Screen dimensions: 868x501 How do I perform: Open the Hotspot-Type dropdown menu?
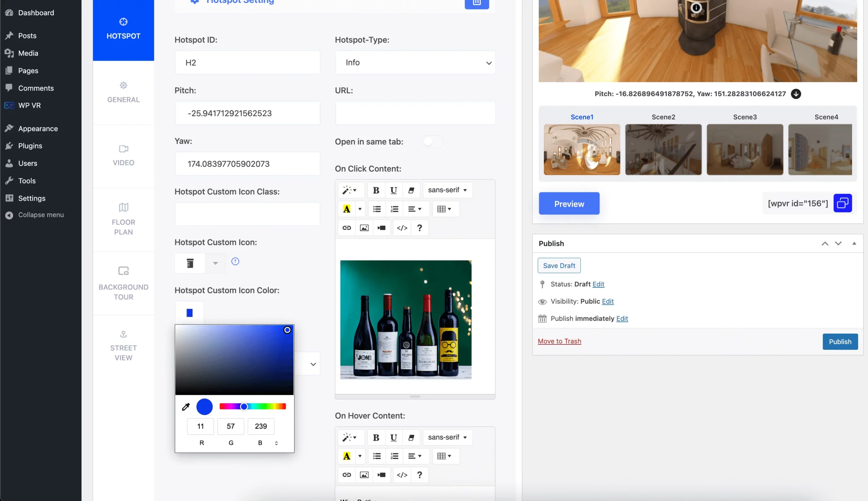coord(415,62)
